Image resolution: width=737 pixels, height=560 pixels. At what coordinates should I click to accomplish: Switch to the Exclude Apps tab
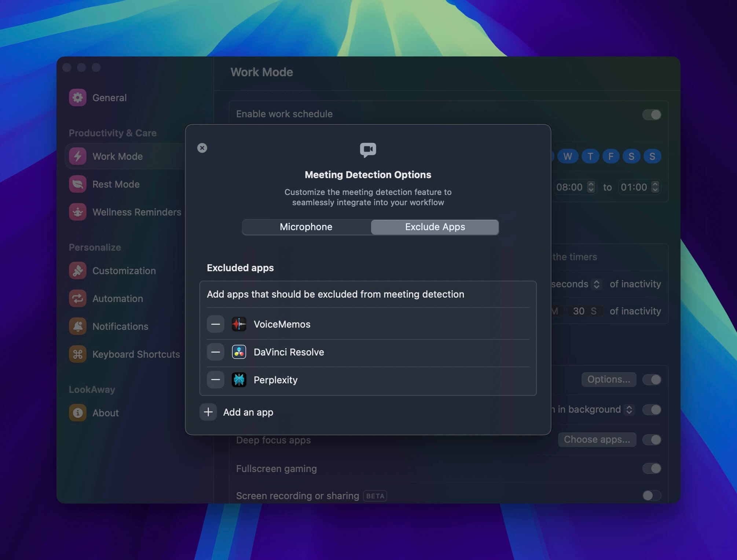click(x=434, y=227)
